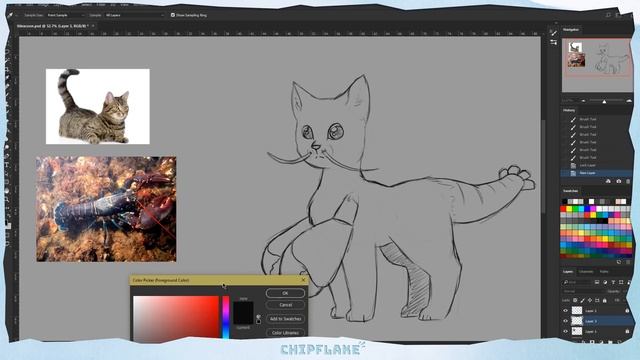Pick the pure blue swatch

point(588,209)
